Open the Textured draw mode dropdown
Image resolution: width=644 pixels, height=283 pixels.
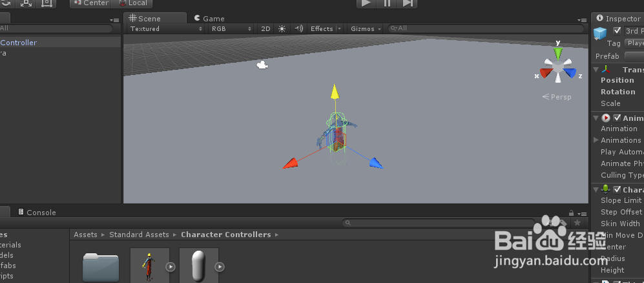click(x=166, y=28)
